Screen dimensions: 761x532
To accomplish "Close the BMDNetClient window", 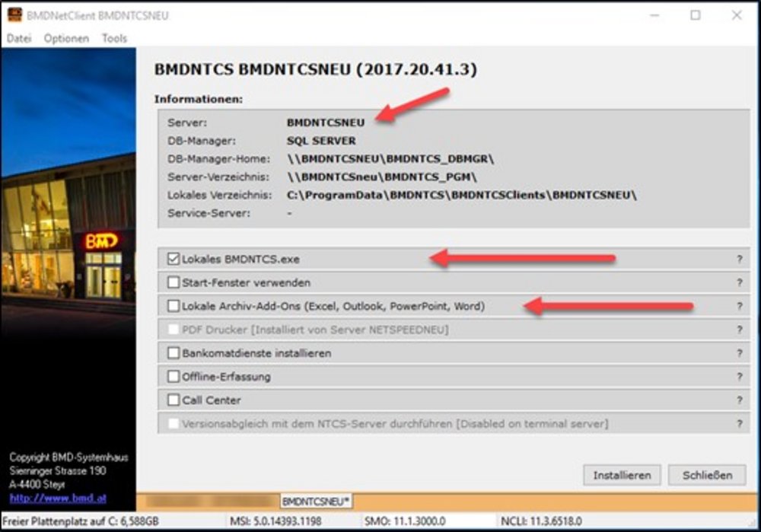I will pyautogui.click(x=737, y=15).
